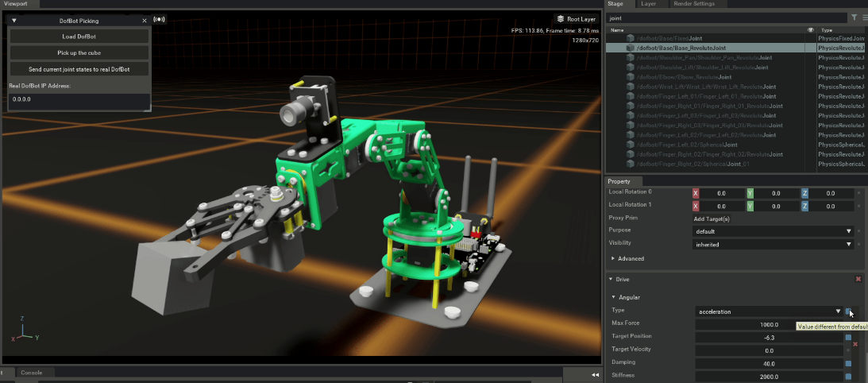Image resolution: width=868 pixels, height=383 pixels.
Task: Reset Stiffness value using blue square indicator
Action: pyautogui.click(x=848, y=377)
